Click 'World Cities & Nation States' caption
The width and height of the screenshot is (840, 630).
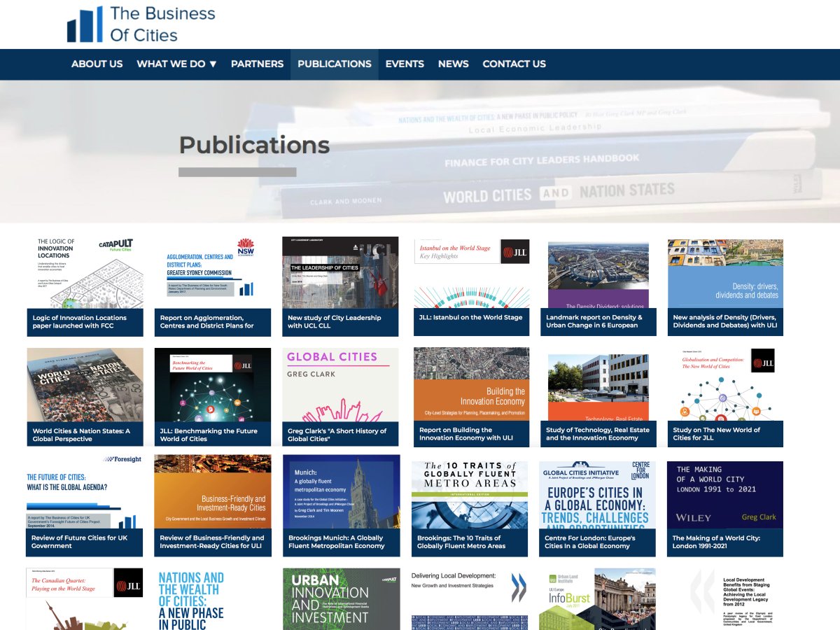(85, 435)
